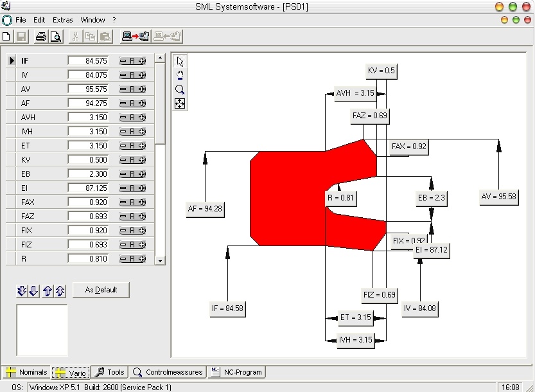Reset the KV value with R button

132,160
